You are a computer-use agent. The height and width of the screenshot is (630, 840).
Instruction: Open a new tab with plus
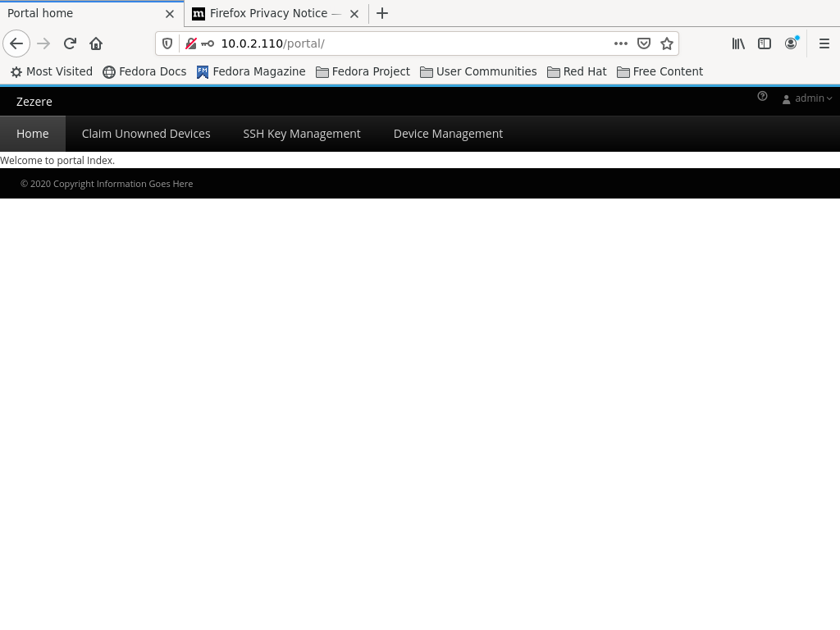(382, 13)
